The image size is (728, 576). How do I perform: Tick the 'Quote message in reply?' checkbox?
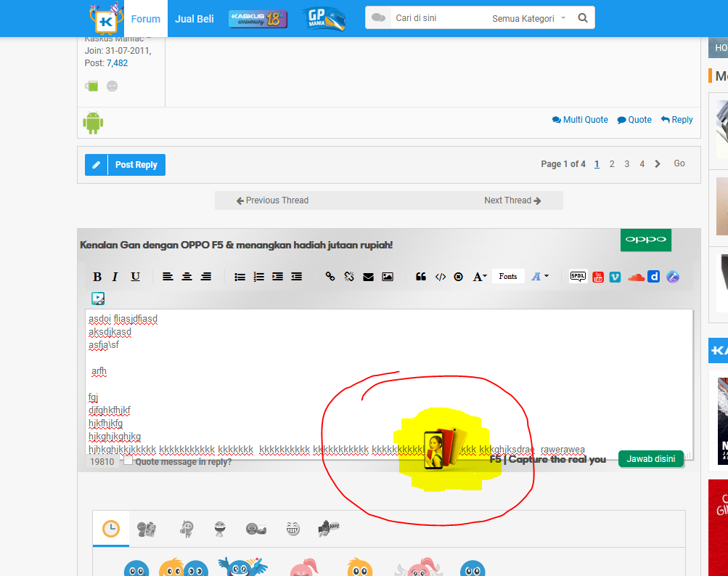coord(128,461)
